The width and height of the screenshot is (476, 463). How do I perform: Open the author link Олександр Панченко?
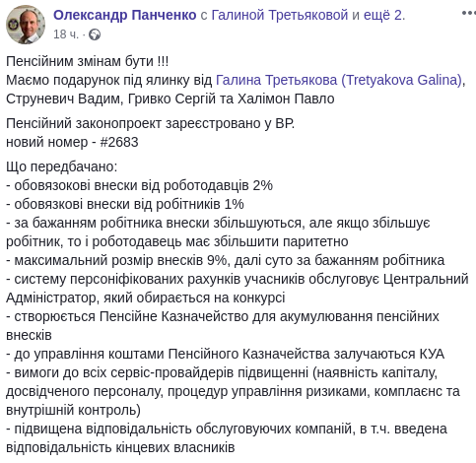(x=125, y=15)
